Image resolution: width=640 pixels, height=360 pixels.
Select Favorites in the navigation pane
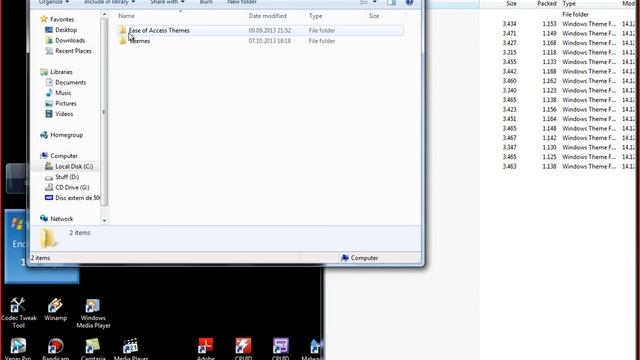62,19
